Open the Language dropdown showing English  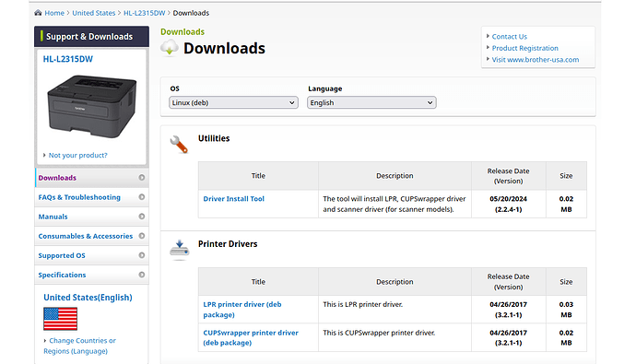point(371,102)
